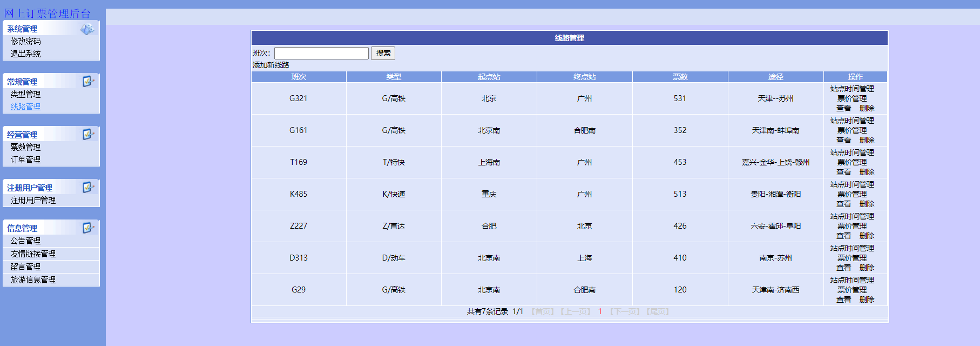Viewport: 980px width, 346px height.
Task: Open 票价管理 for train T169
Action: pos(852,162)
